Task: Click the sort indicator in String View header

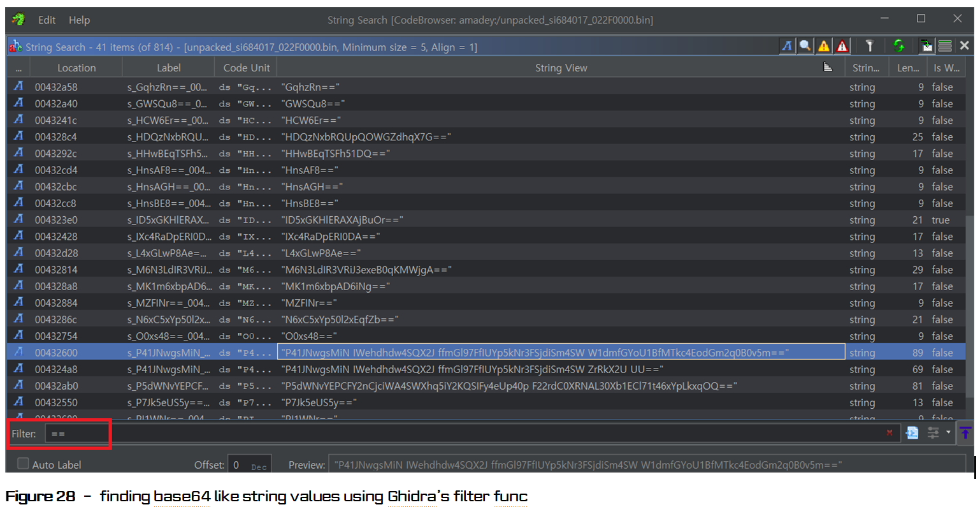Action: pos(828,67)
